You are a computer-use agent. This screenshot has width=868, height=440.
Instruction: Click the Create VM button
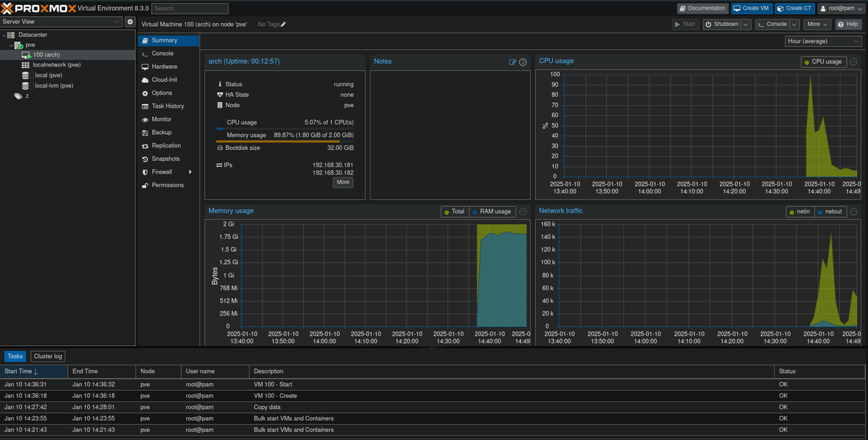tap(752, 9)
